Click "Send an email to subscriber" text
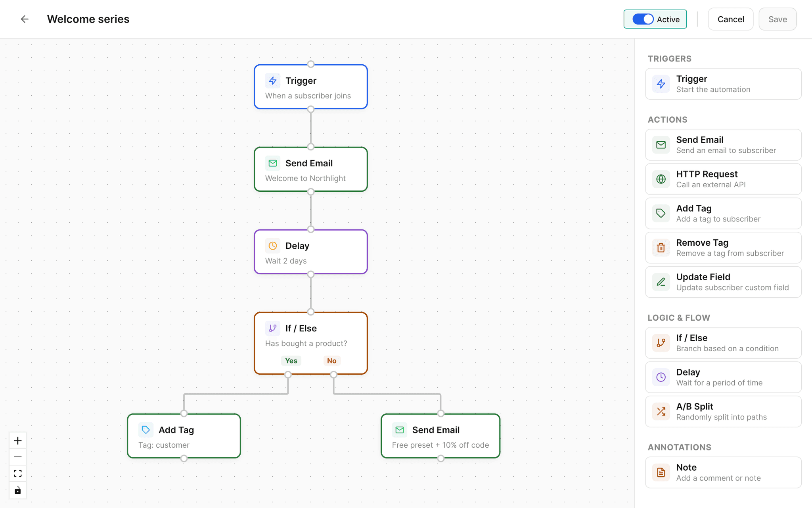This screenshot has width=812, height=508. pyautogui.click(x=726, y=150)
